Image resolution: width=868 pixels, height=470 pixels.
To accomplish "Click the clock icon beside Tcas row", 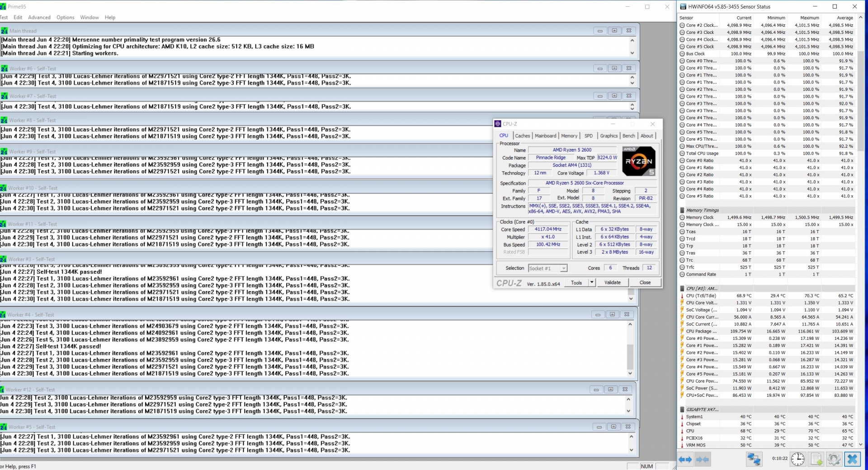I will coord(682,231).
